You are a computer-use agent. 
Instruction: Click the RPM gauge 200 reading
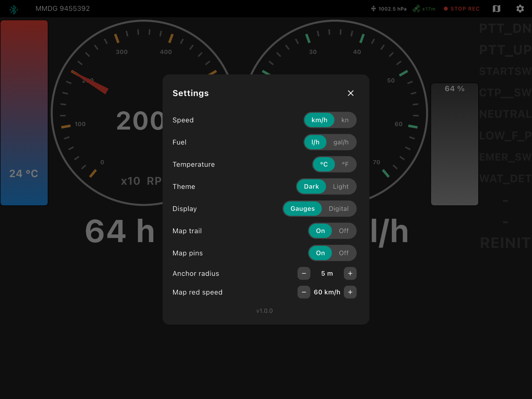[x=139, y=121]
